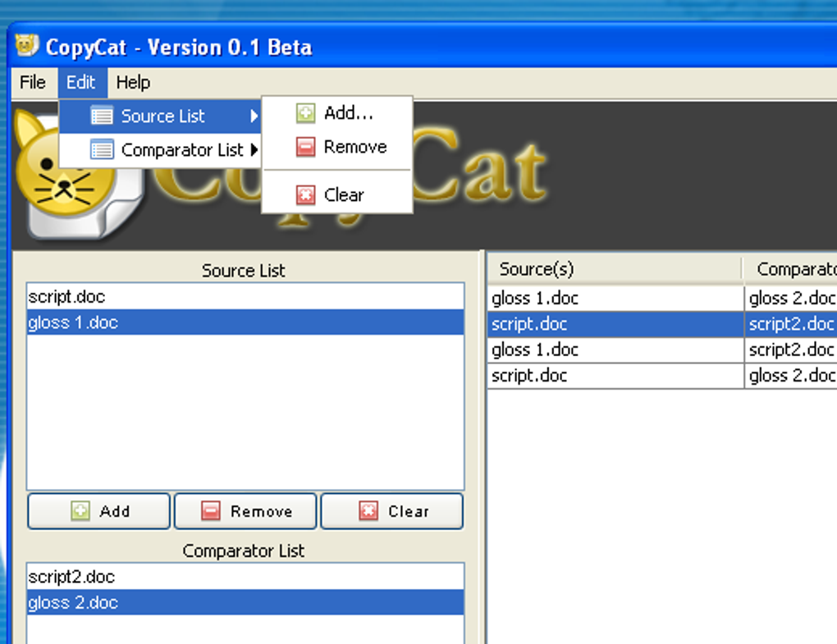Screen dimensions: 837x644
Task: Click the list icon next to Source List
Action: pyautogui.click(x=103, y=116)
